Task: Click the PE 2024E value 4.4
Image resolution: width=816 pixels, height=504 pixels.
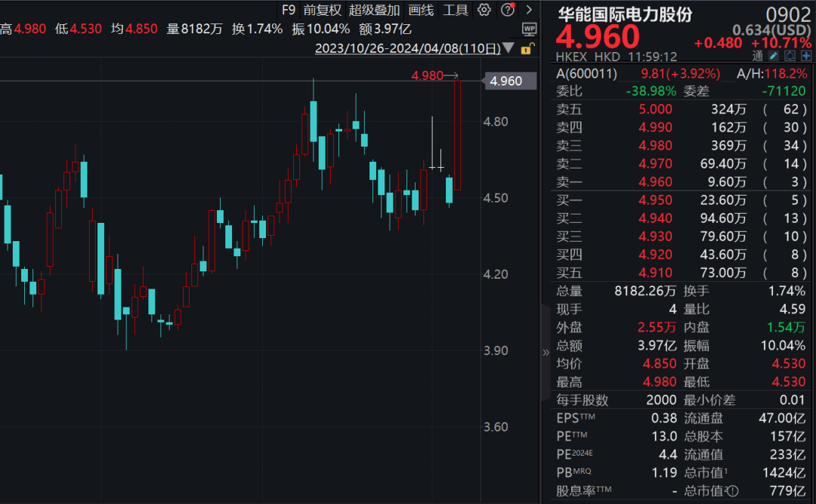Action: click(668, 455)
